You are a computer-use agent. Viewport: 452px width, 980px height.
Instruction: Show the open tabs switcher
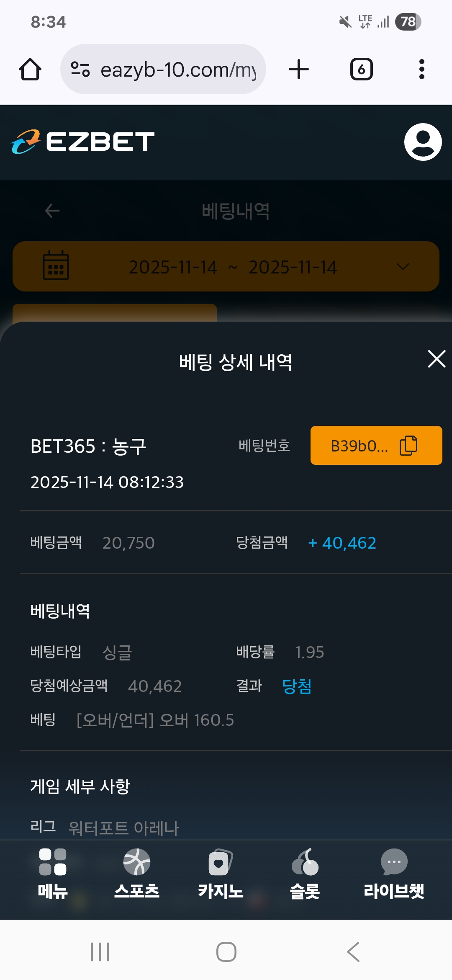tap(361, 70)
